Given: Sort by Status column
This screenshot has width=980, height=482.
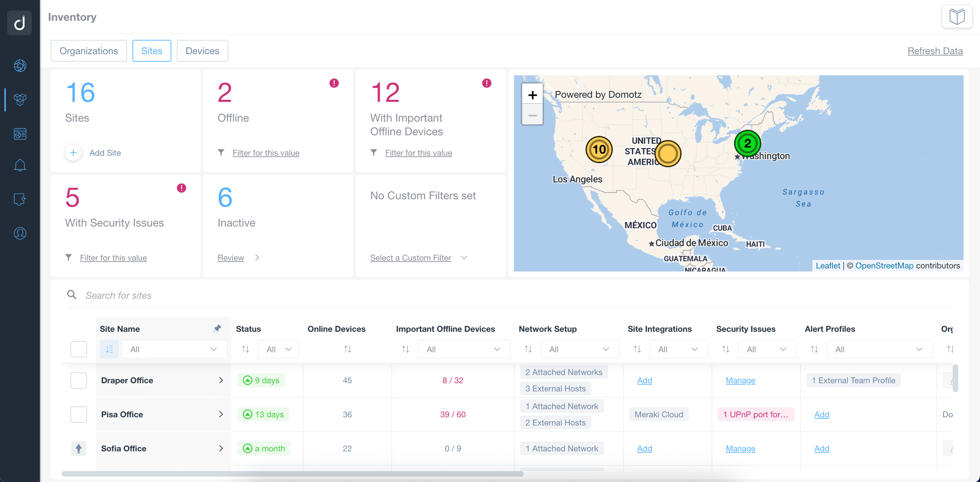Looking at the screenshot, I should click(245, 349).
